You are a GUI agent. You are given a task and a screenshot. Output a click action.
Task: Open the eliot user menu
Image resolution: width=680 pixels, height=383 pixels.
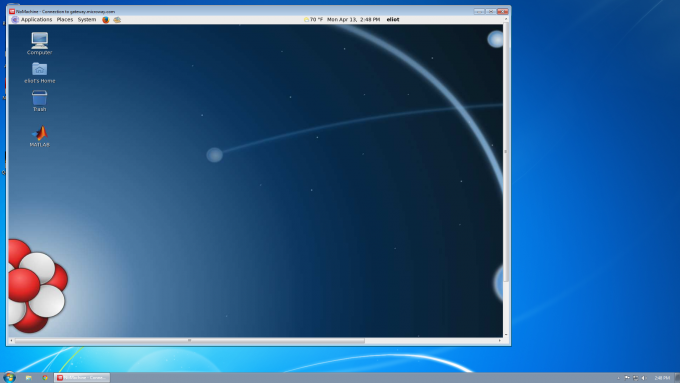click(x=393, y=20)
